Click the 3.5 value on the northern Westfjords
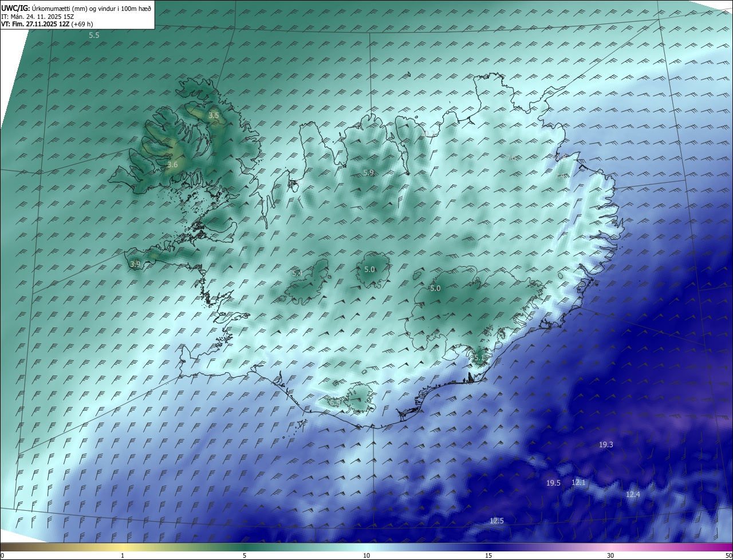This screenshot has height=560, width=733. pyautogui.click(x=214, y=116)
